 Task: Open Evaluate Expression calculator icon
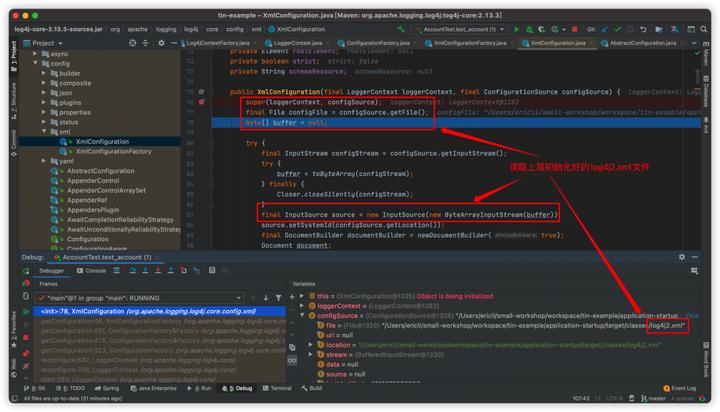click(212, 271)
